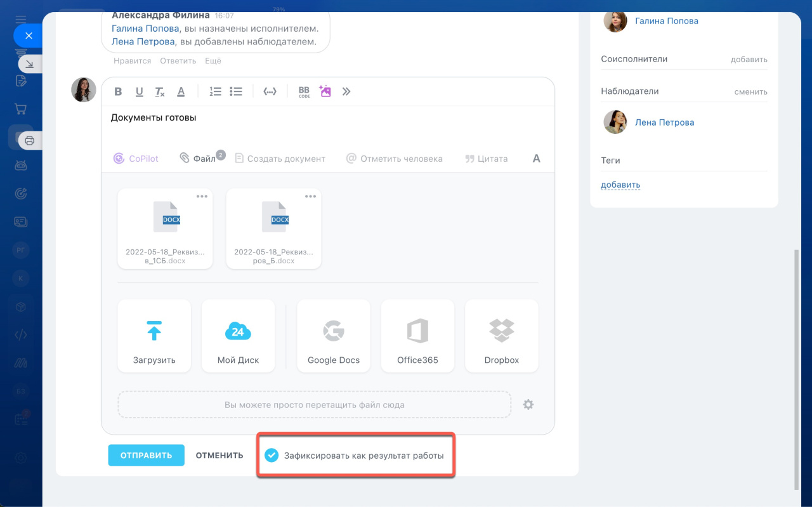Open file upload settings gear
This screenshot has height=507, width=812.
(528, 404)
